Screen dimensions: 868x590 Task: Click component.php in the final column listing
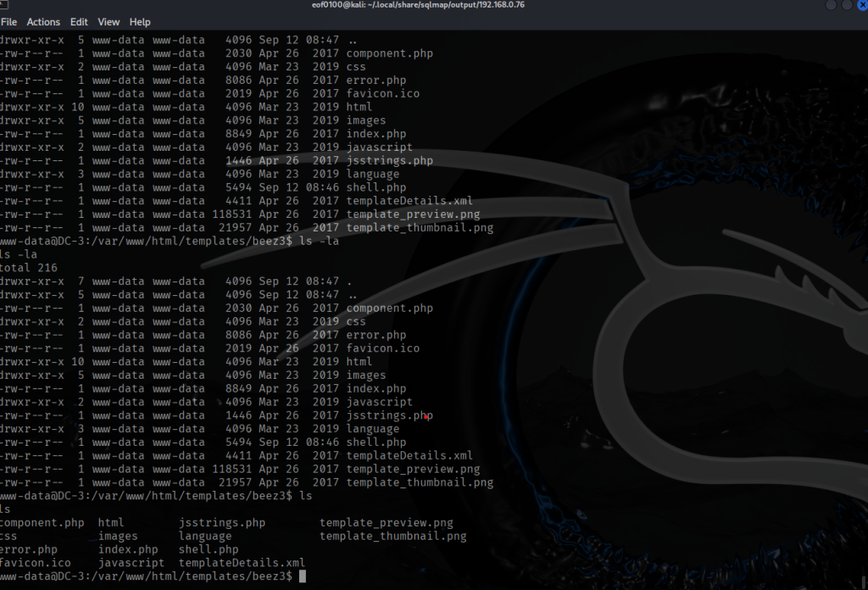pyautogui.click(x=42, y=522)
